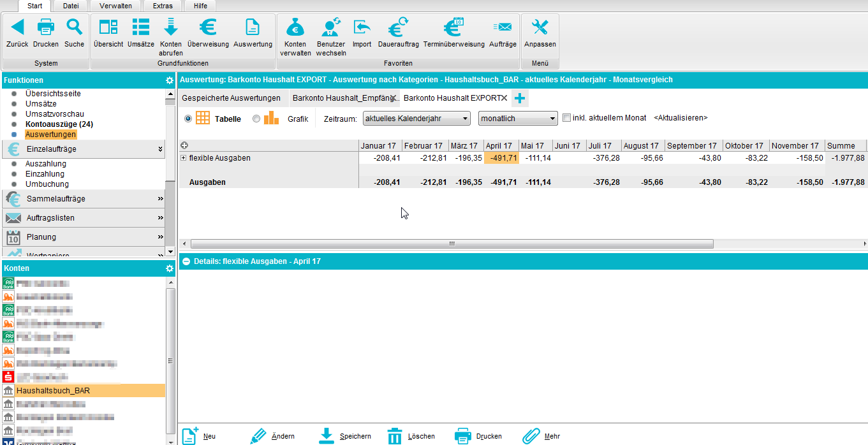Collapse the Details flexible Ausgaben panel
868x445 pixels.
[186, 261]
